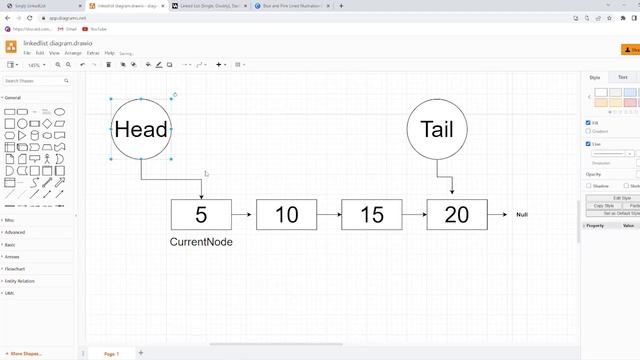Toggle the Shadow checkbox
This screenshot has height=360, width=640.
(x=589, y=186)
